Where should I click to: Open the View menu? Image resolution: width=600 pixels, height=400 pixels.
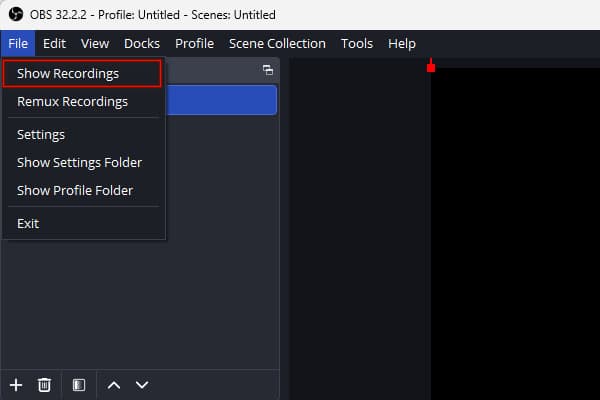point(95,44)
